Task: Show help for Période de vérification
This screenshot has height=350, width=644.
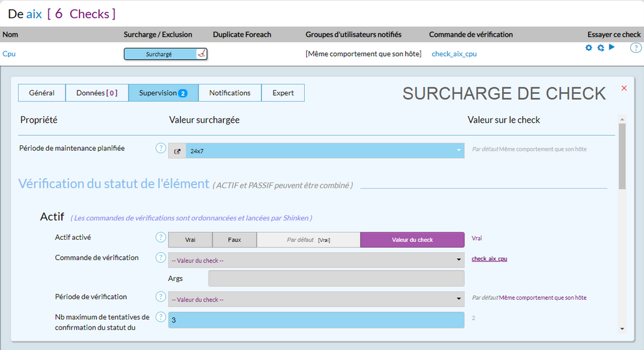Action: pos(161,297)
